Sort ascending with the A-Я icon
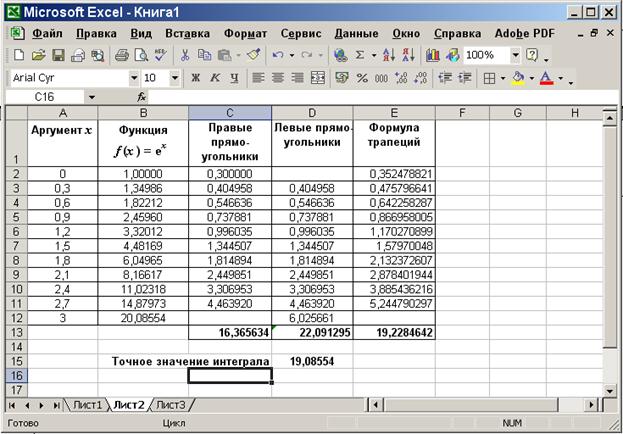 (x=389, y=55)
